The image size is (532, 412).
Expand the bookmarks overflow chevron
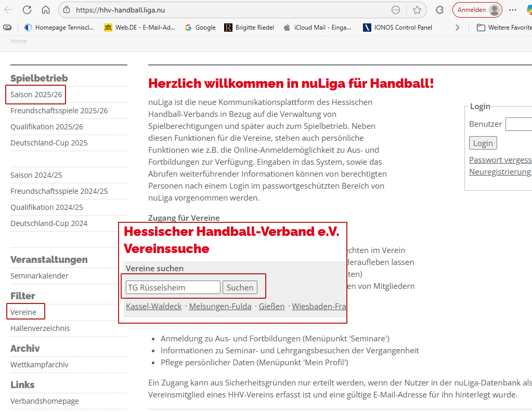pyautogui.click(x=457, y=28)
